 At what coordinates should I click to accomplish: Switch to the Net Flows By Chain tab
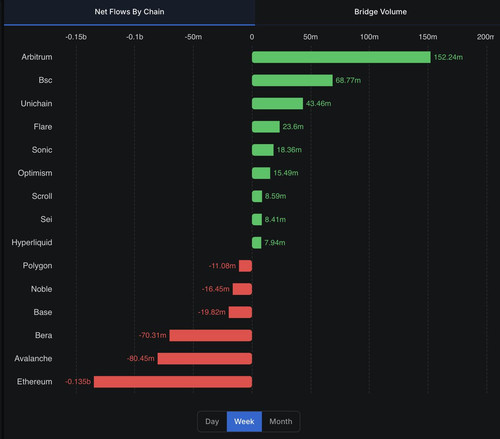click(x=129, y=12)
